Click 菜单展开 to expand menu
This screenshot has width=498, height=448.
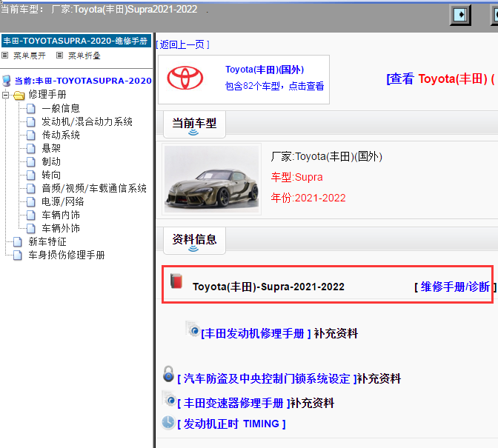[x=30, y=56]
